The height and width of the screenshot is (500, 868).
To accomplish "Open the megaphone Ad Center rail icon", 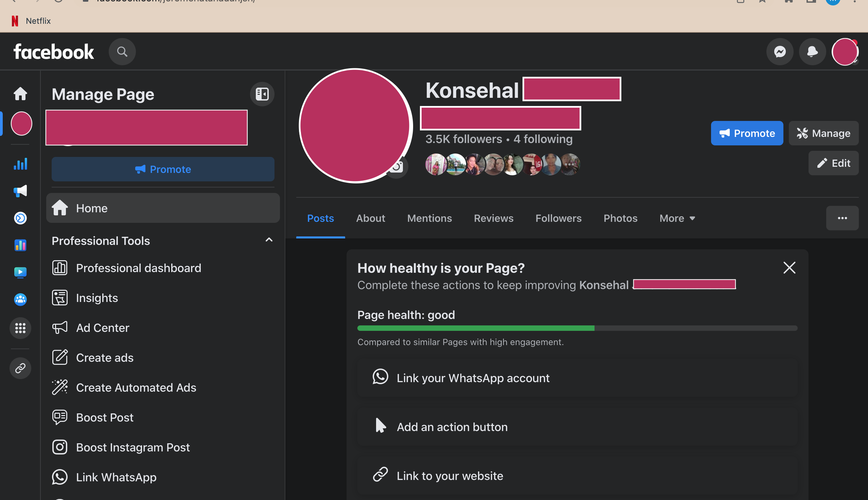I will click(x=20, y=191).
